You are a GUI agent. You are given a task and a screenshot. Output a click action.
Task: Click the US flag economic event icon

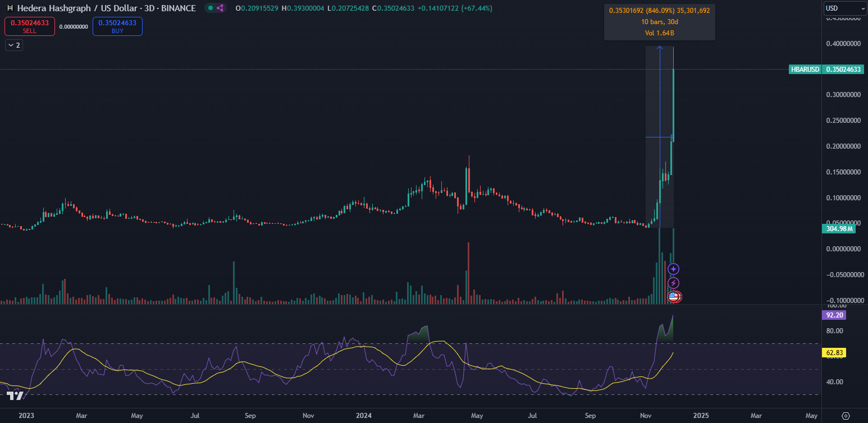pyautogui.click(x=674, y=297)
